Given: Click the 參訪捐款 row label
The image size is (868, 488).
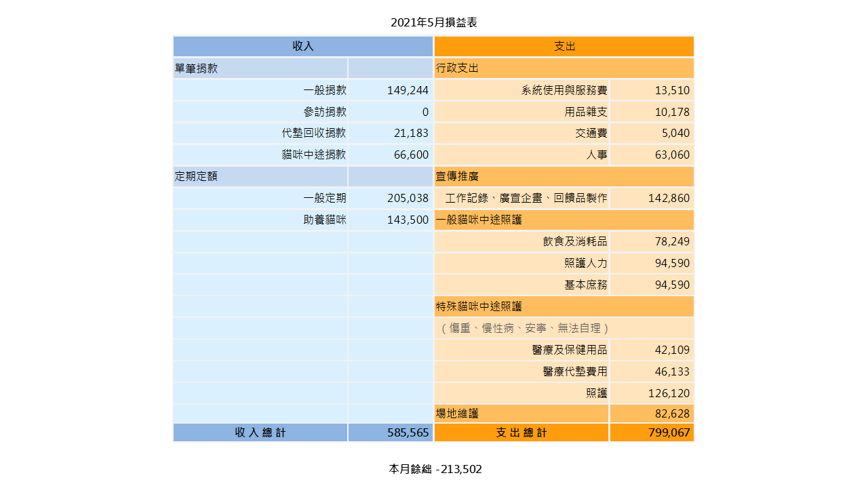Looking at the screenshot, I should click(325, 112).
